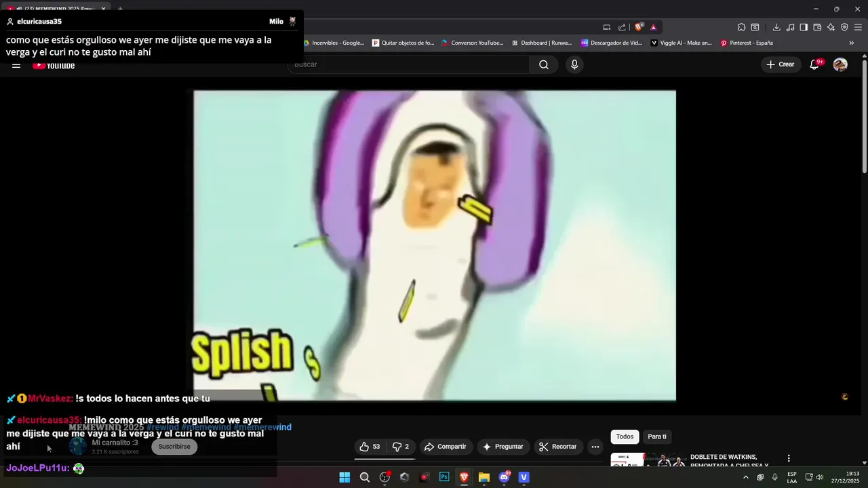The width and height of the screenshot is (868, 488).
Task: Click the Suscribirse button
Action: point(174,447)
